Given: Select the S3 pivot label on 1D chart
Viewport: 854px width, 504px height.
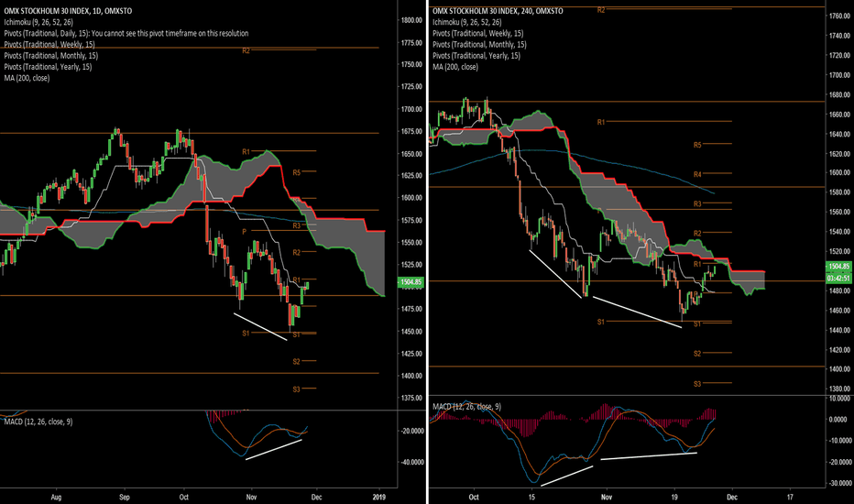Looking at the screenshot, I should pos(296,389).
